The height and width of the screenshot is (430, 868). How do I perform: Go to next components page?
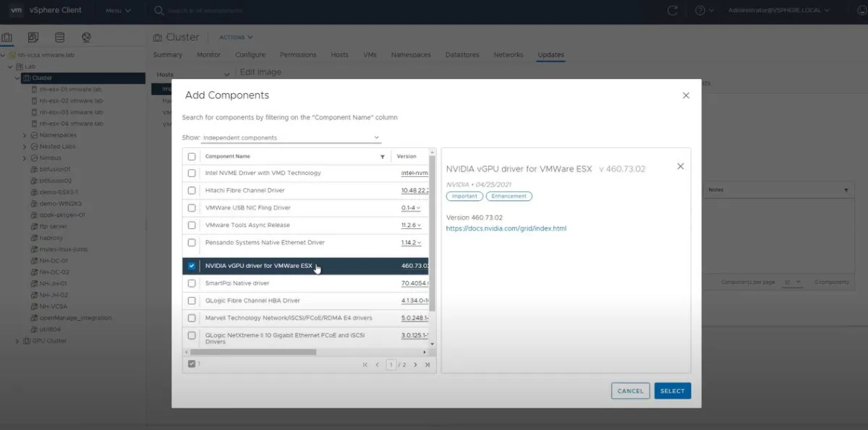tap(415, 365)
